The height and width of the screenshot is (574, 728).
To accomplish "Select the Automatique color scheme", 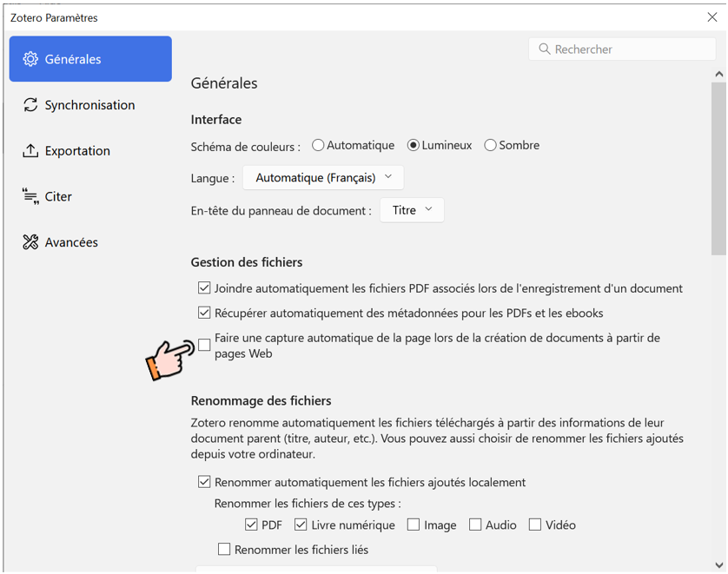I will click(x=318, y=145).
